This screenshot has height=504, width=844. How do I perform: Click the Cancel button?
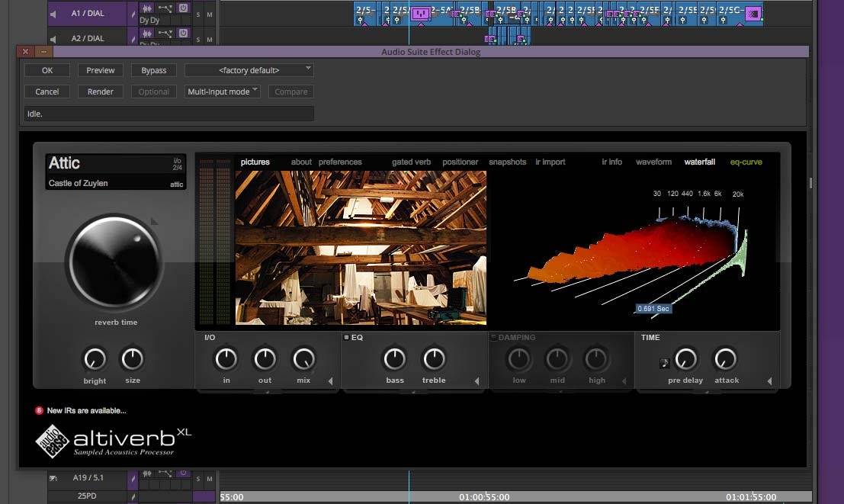47,91
